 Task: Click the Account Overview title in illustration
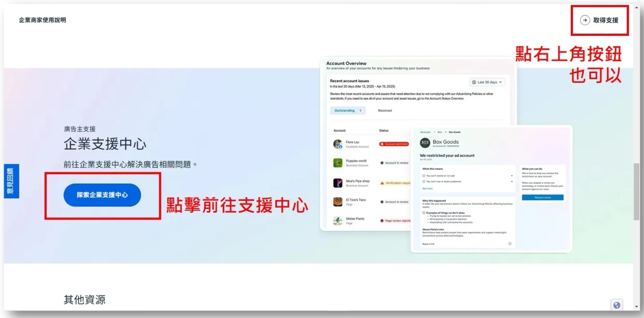point(346,63)
